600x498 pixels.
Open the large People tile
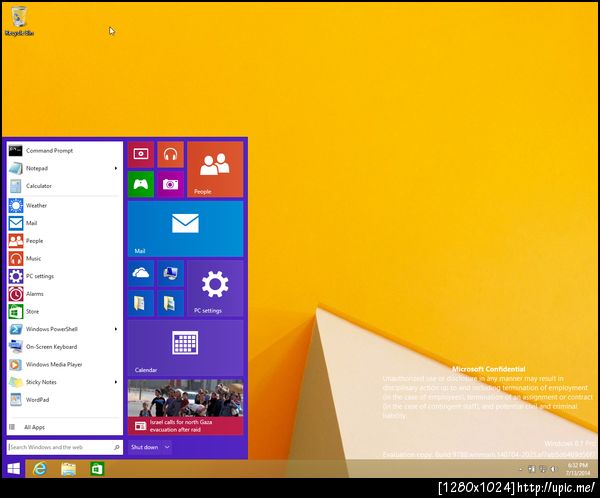point(215,169)
